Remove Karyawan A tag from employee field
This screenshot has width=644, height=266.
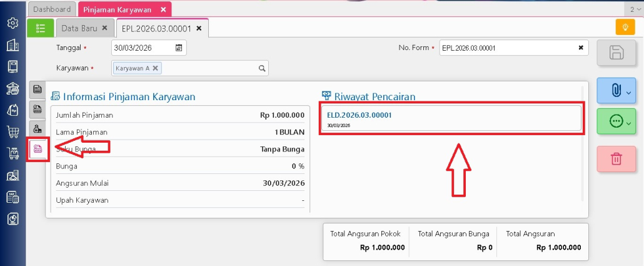point(156,68)
